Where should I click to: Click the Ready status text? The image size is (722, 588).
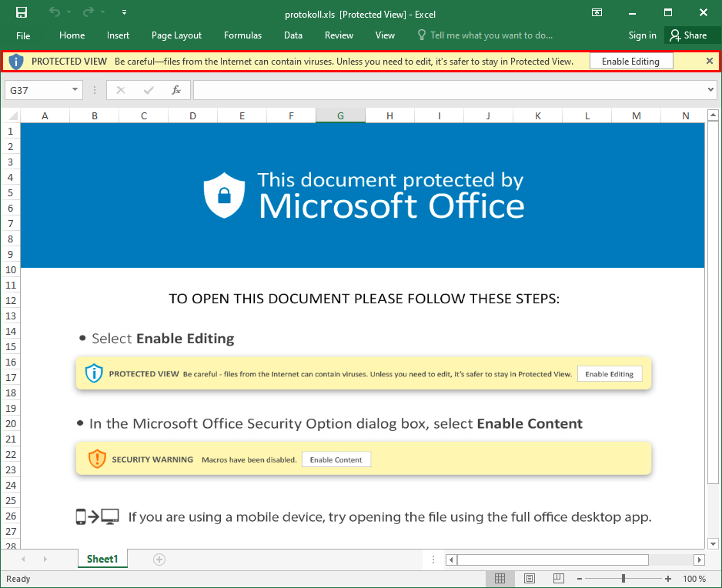coord(18,579)
